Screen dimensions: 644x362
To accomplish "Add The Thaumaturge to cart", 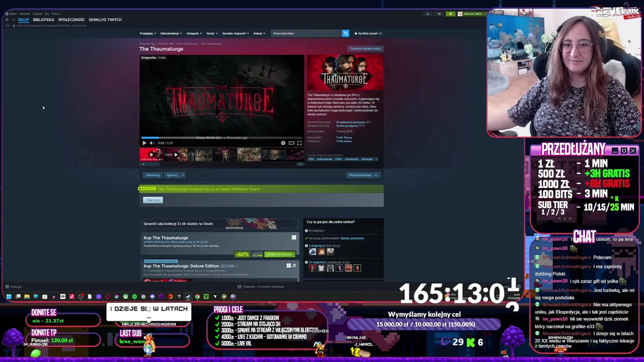I will [x=280, y=254].
